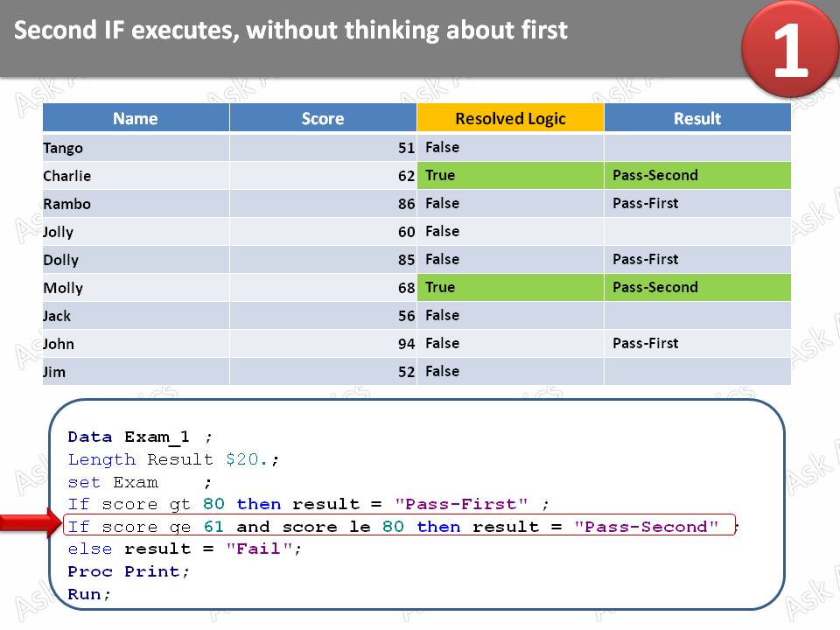Click the green 'True' cell in Molly's row
The image size is (840, 630).
pyautogui.click(x=510, y=287)
